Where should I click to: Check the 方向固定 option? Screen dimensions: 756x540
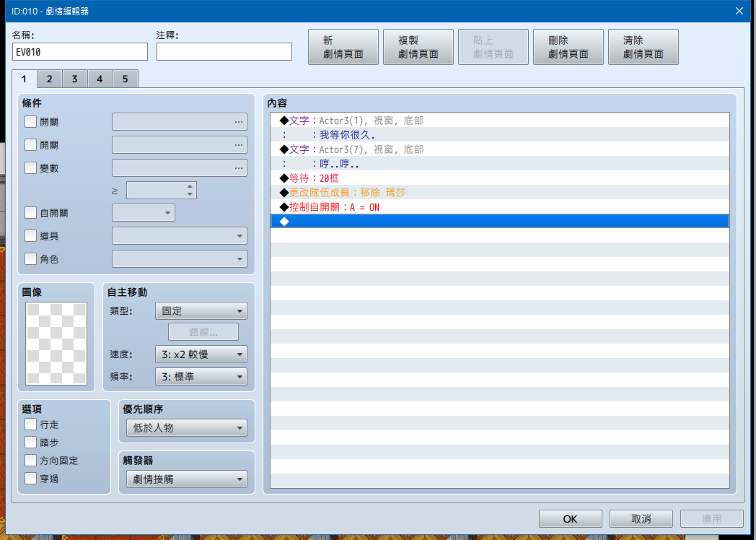pos(30,461)
